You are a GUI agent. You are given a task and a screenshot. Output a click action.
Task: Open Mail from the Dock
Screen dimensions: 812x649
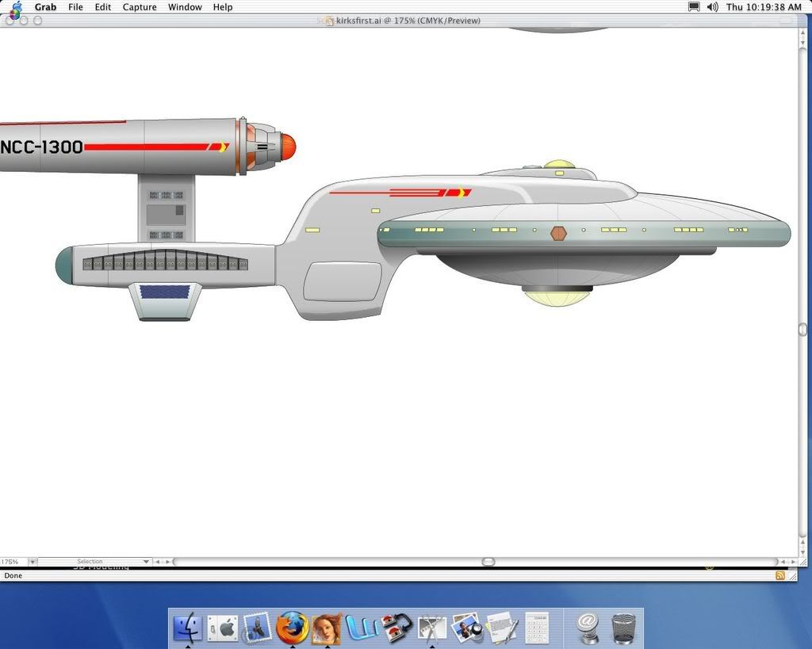click(x=257, y=628)
